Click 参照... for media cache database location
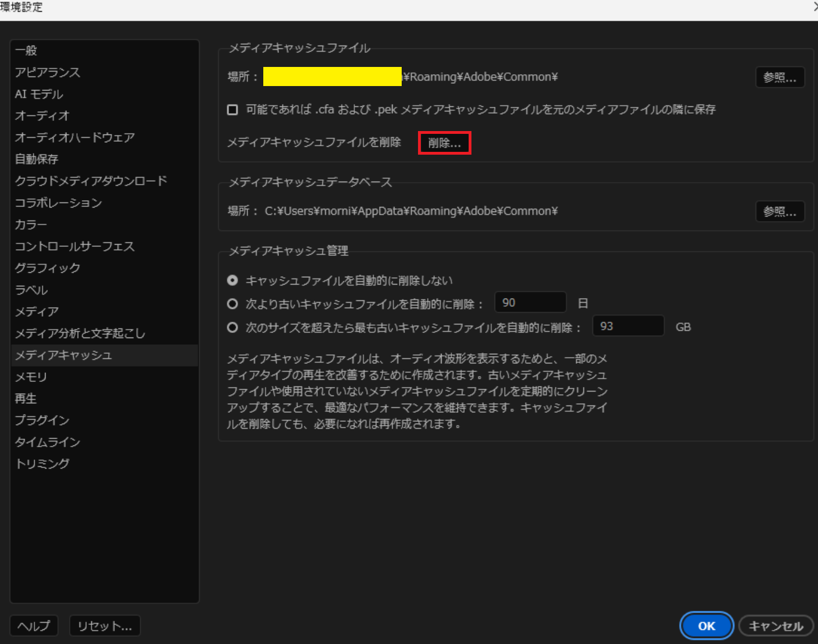The image size is (818, 644). (x=779, y=211)
